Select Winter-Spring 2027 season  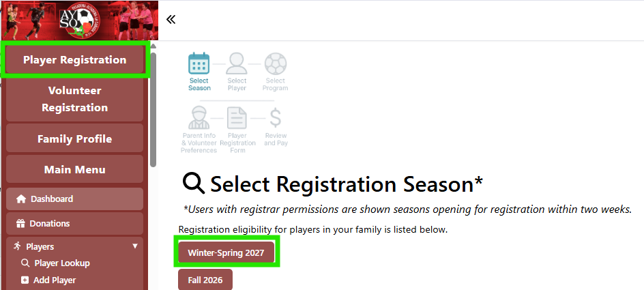tap(226, 252)
